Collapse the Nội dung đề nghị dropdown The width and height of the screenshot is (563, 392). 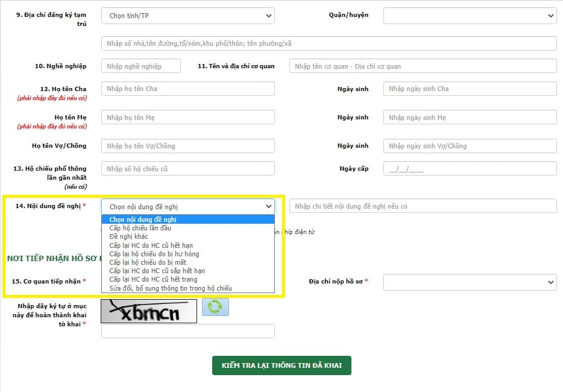(x=187, y=206)
